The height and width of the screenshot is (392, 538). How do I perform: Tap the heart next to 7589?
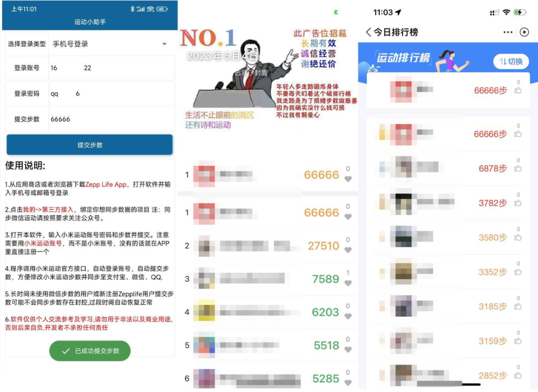[x=348, y=283]
